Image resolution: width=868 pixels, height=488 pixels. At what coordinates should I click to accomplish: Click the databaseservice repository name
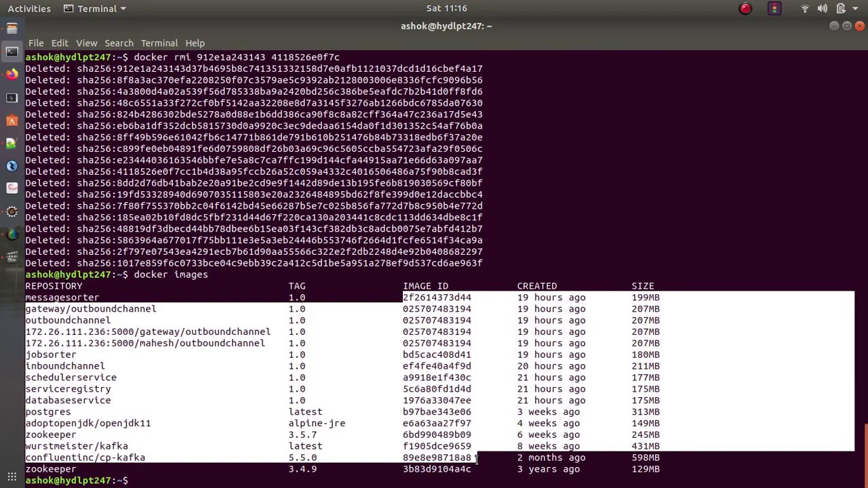pos(68,401)
